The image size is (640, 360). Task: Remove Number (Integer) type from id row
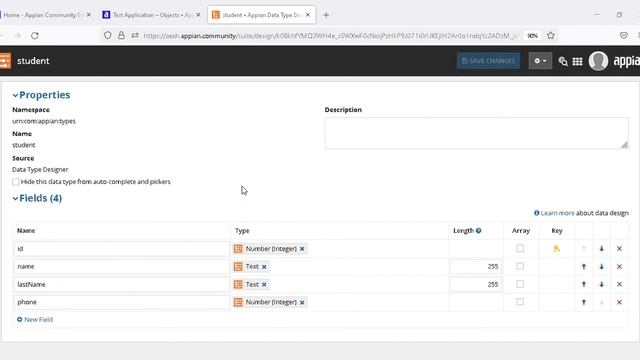coord(302,249)
